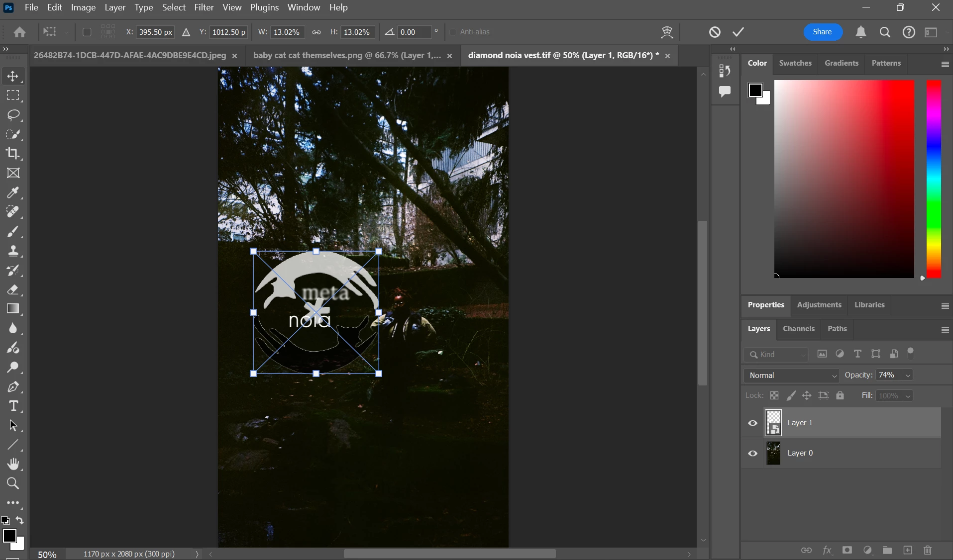Open the Opacity slider dropdown arrow
Screen dimensions: 953x560
click(x=908, y=375)
